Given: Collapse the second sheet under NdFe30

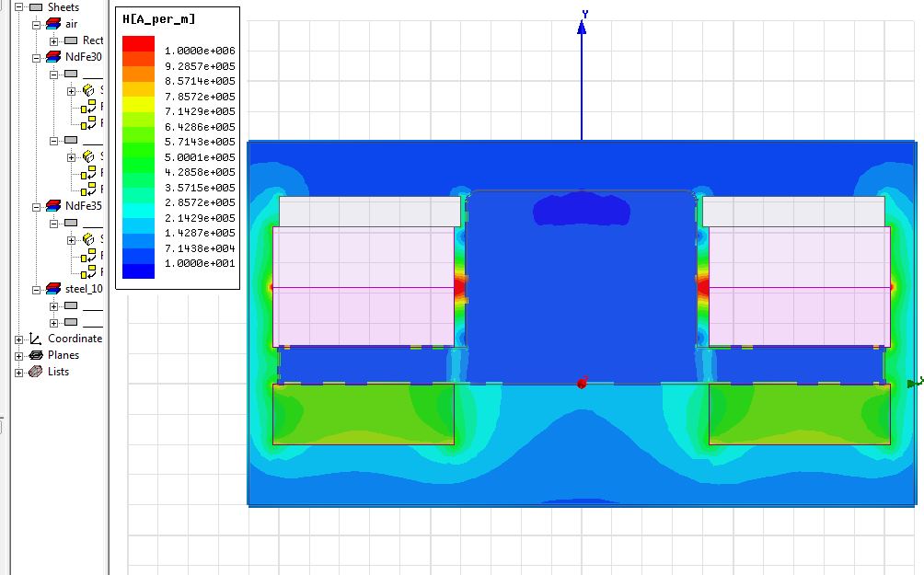Looking at the screenshot, I should (53, 141).
